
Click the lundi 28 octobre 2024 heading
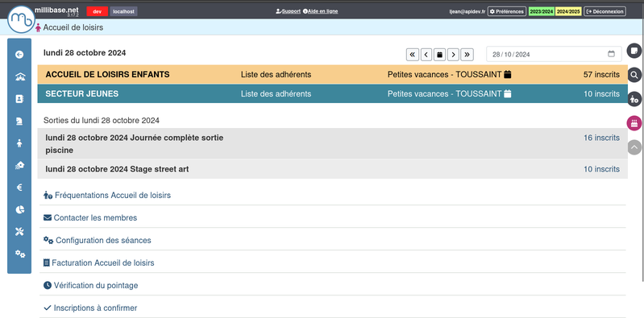(x=85, y=53)
